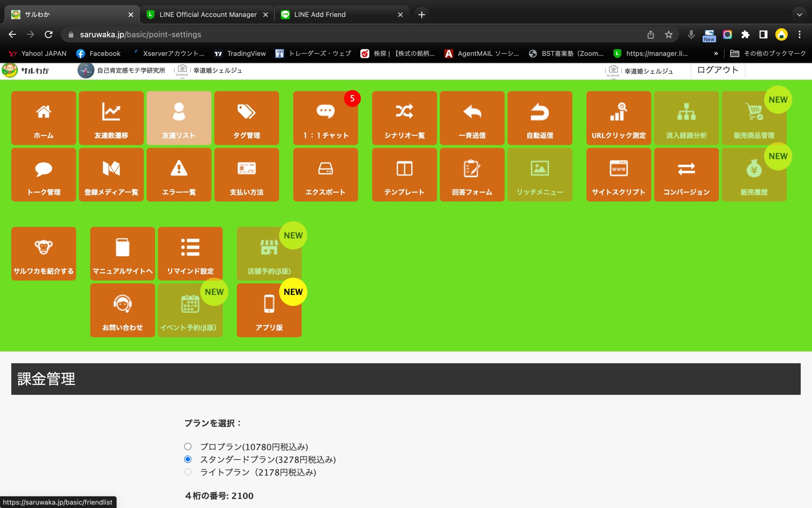Open the 販売商品管理 cart tile
This screenshot has width=812, height=508.
[x=754, y=118]
